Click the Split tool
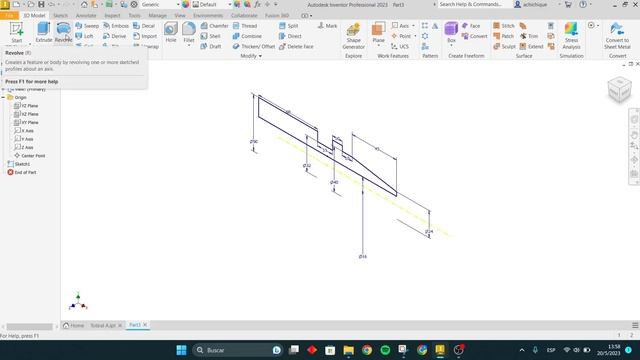Screen dimensions: 640x360 click(289, 26)
